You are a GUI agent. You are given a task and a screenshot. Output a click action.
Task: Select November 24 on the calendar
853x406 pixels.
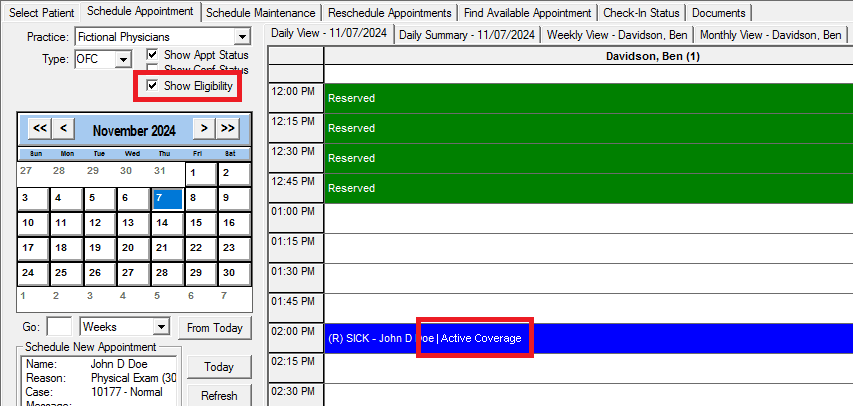33,274
